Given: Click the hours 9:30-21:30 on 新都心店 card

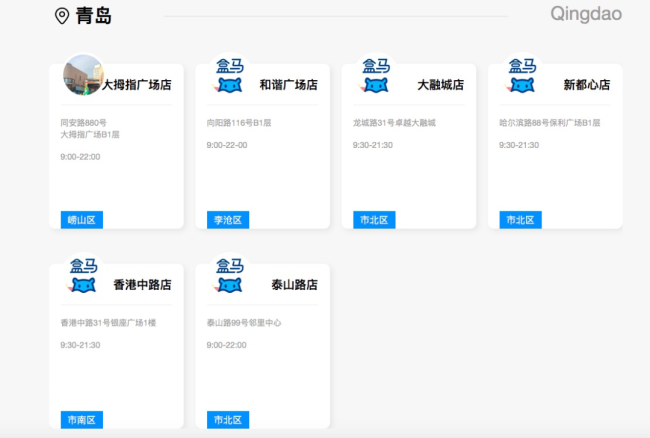Looking at the screenshot, I should (x=519, y=145).
